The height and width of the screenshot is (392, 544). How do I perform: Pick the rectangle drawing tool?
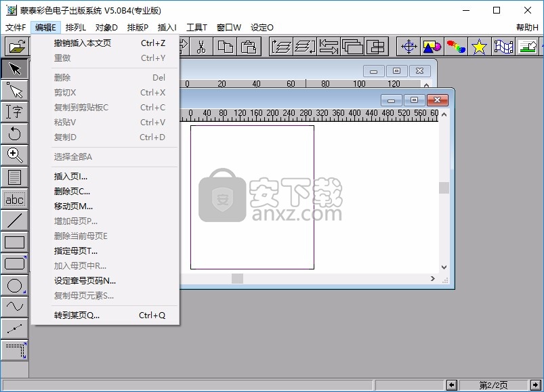pos(15,242)
